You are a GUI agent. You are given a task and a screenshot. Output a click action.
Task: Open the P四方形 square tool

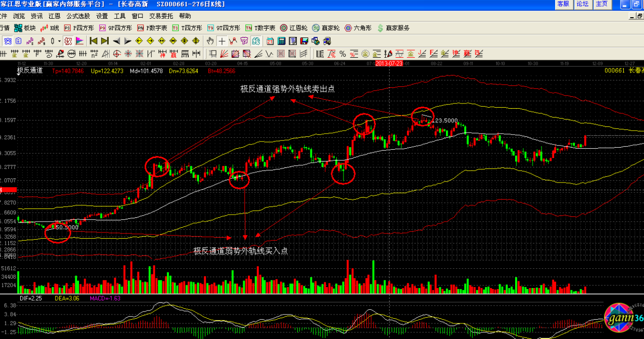pos(77,28)
